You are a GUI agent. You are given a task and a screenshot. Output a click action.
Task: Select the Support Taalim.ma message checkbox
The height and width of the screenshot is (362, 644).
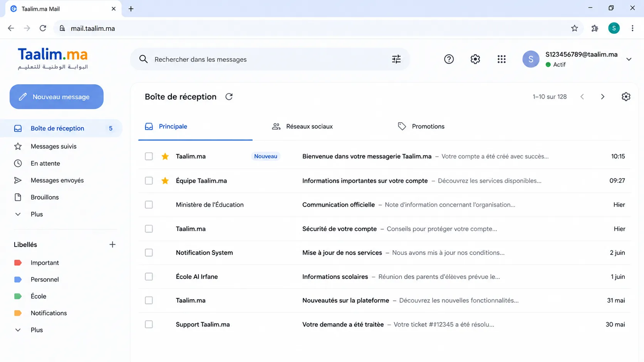149,324
